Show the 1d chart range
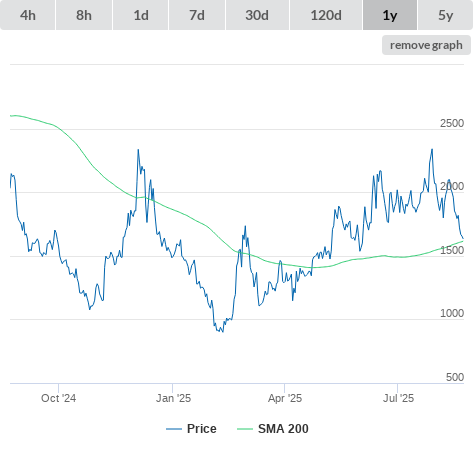Viewport: 474px width, 455px height. 141,15
